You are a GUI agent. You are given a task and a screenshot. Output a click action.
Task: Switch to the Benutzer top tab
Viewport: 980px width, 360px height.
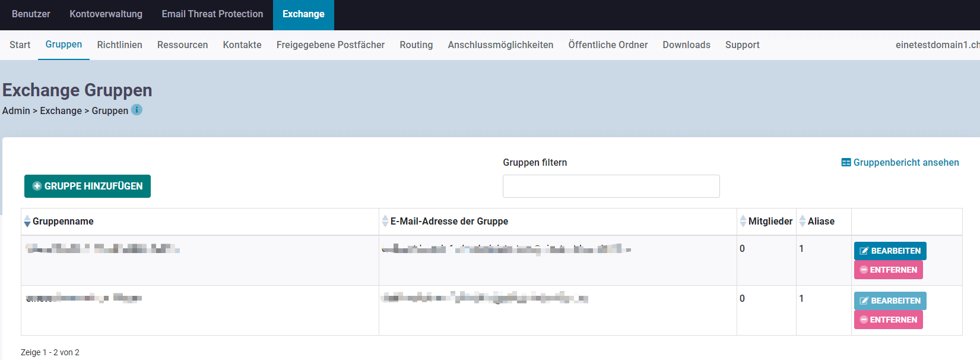click(x=31, y=14)
